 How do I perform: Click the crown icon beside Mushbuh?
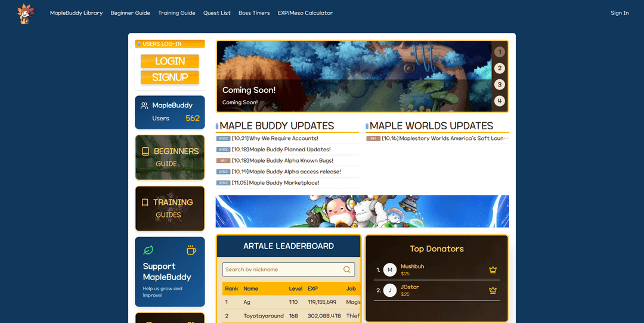tap(493, 270)
